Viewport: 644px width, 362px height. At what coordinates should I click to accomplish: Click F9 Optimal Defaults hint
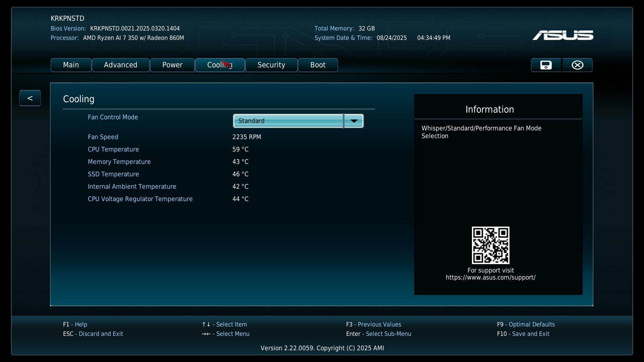click(526, 324)
